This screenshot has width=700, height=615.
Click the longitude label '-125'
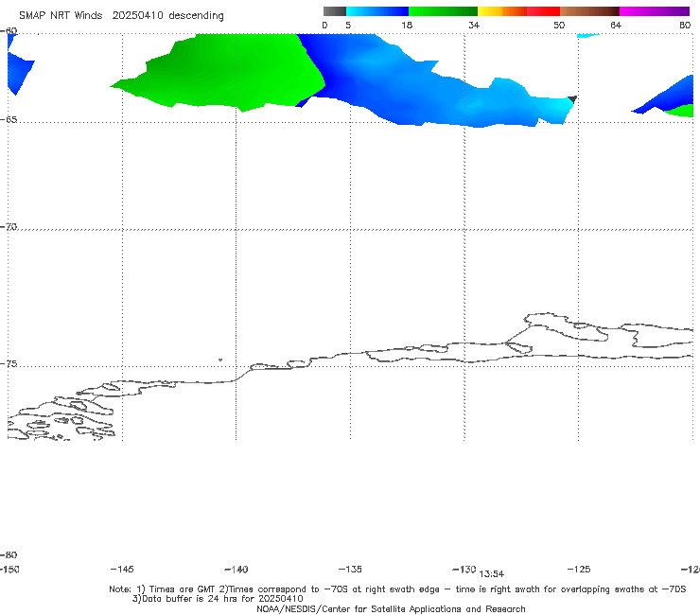579,570
